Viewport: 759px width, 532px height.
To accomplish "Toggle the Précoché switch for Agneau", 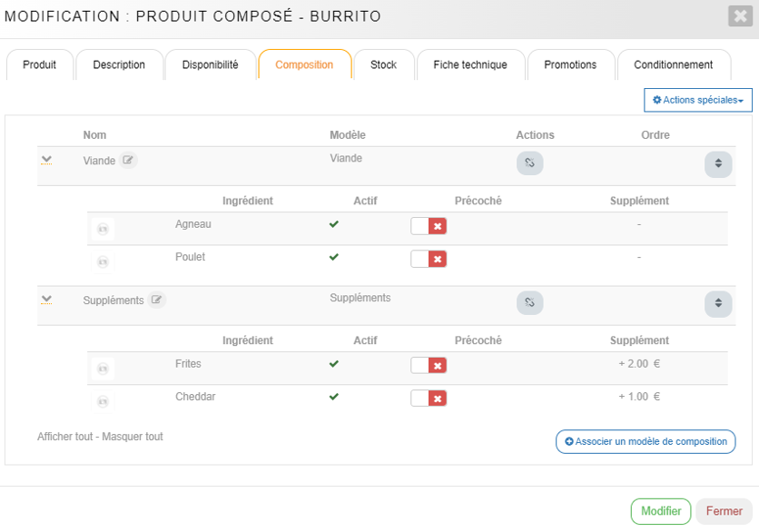I will pyautogui.click(x=429, y=226).
